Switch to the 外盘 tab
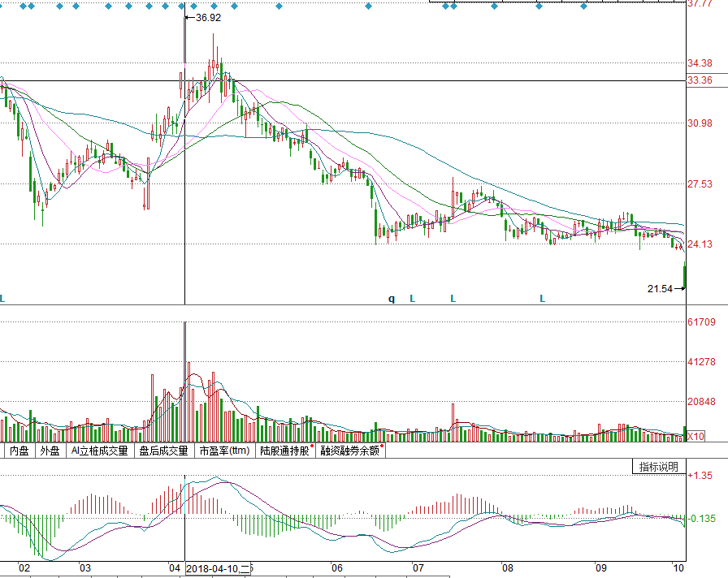This screenshot has width=728, height=578. [x=50, y=451]
